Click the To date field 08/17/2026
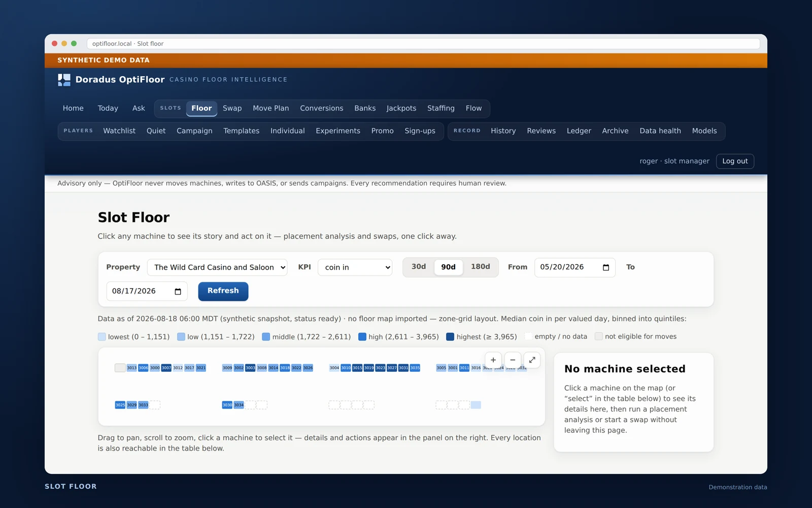 coord(147,291)
